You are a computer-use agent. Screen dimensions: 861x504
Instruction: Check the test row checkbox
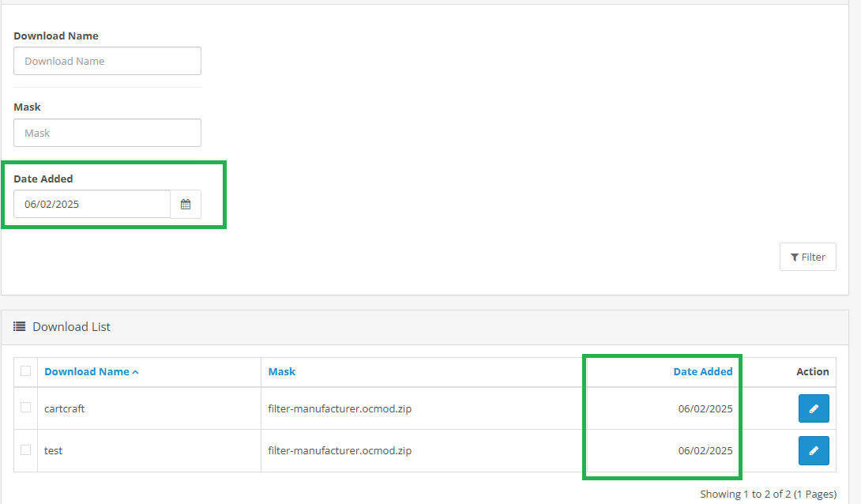click(x=26, y=450)
